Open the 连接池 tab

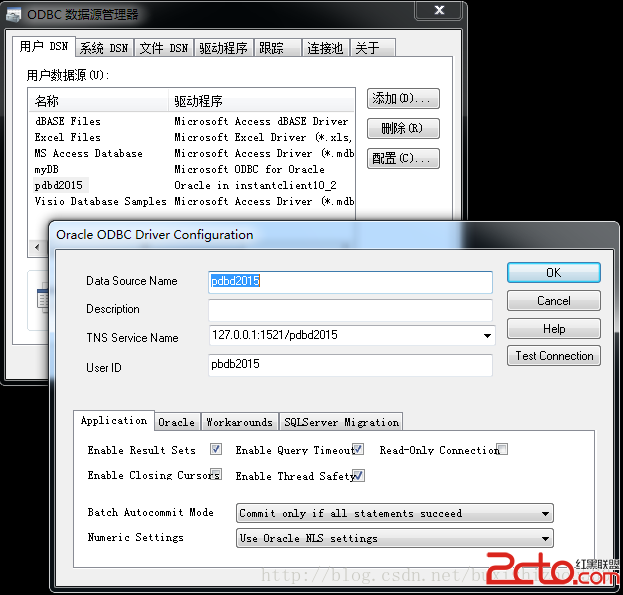(325, 48)
